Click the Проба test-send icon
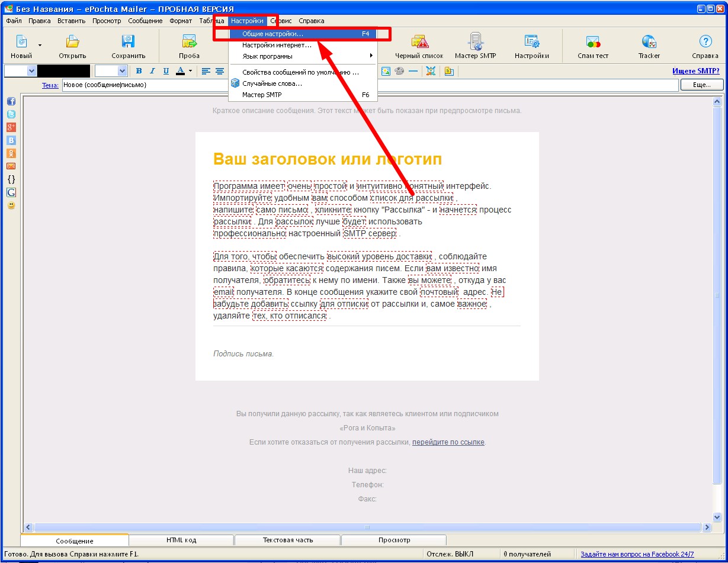The width and height of the screenshot is (728, 563). tap(189, 41)
